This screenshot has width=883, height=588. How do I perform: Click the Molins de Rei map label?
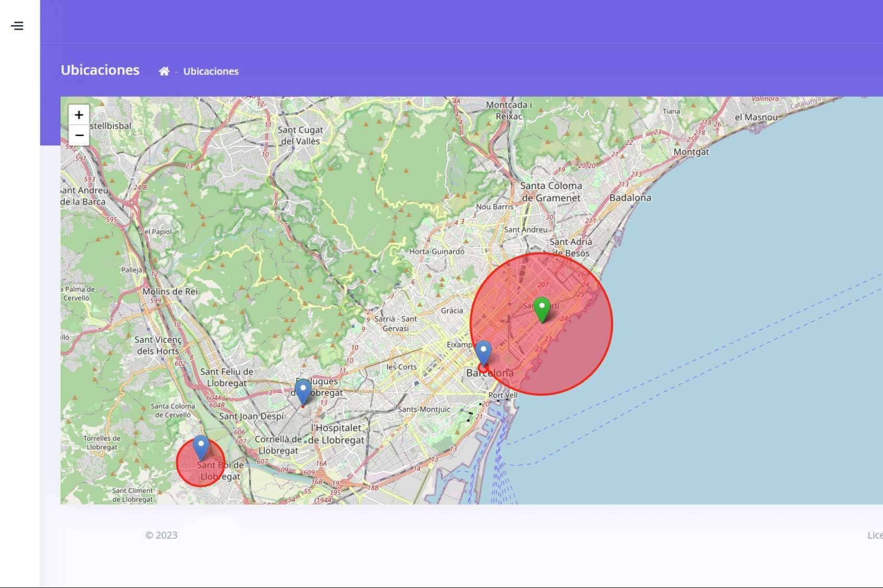click(170, 291)
